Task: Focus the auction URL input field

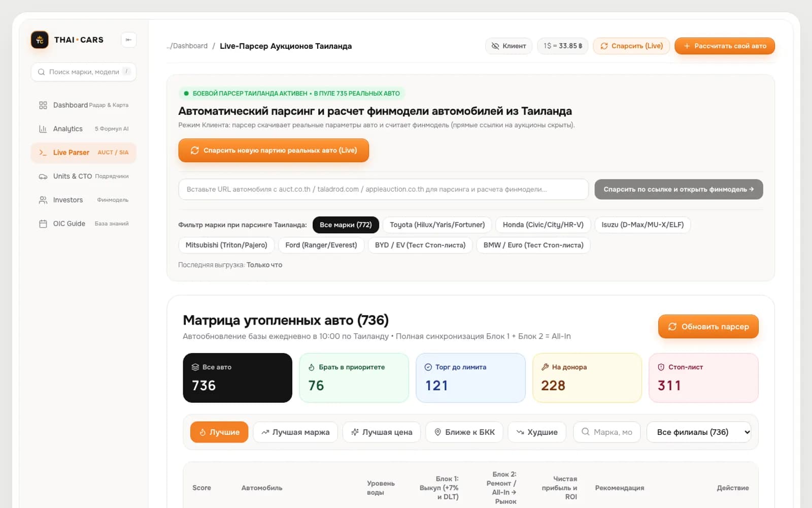Action: (384, 189)
